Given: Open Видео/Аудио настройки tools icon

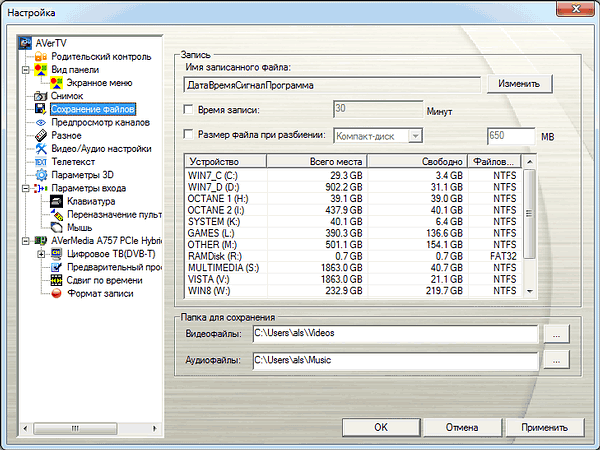Looking at the screenshot, I should 41,148.
